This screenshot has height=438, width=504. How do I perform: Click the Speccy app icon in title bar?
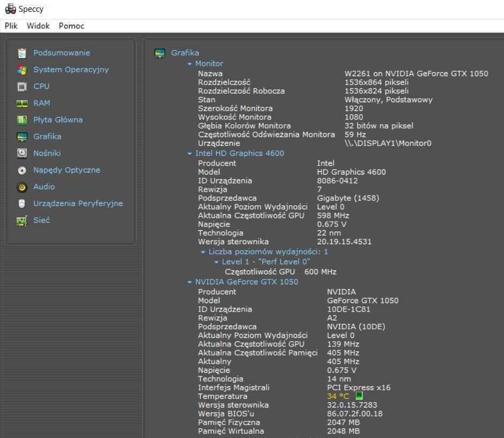10,9
